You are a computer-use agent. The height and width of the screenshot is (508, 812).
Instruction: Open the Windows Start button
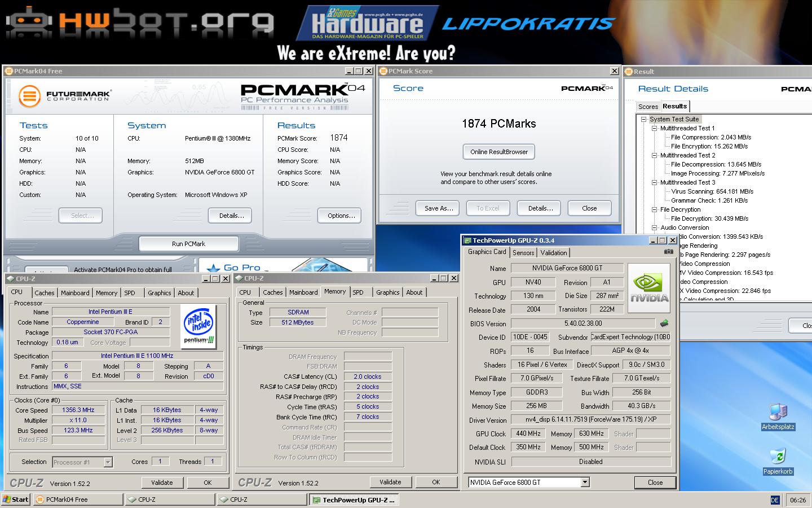(x=16, y=500)
